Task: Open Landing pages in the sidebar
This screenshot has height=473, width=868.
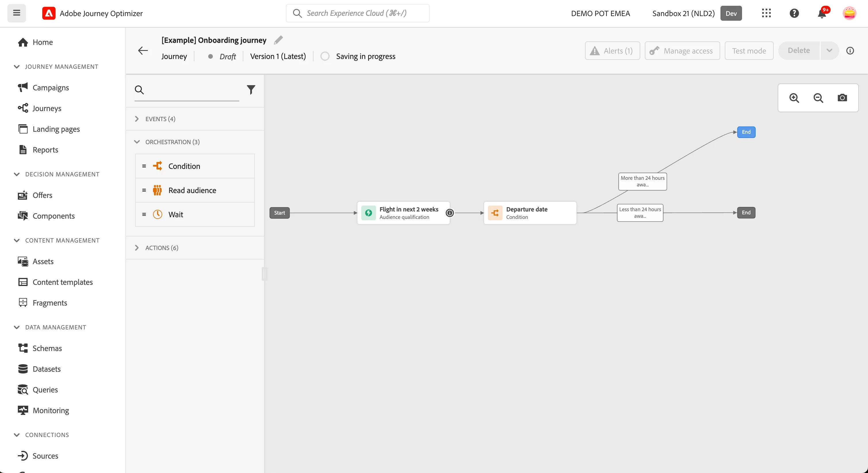Action: coord(56,129)
